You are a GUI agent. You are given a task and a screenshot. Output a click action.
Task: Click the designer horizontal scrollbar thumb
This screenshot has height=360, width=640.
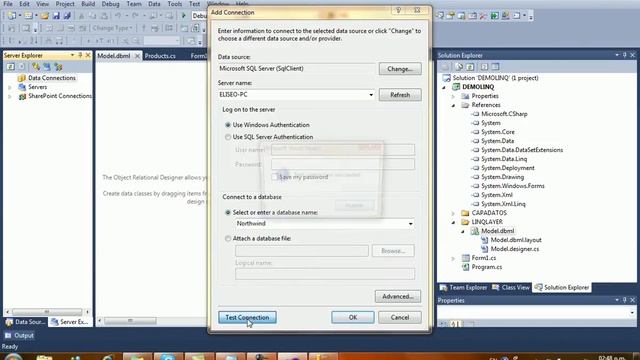click(x=130, y=321)
